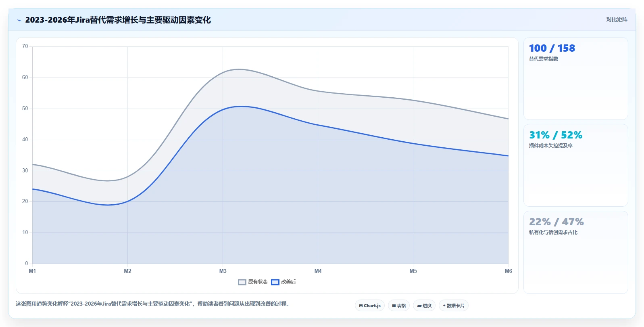Click the lightning icon beside the chart title

tap(19, 20)
